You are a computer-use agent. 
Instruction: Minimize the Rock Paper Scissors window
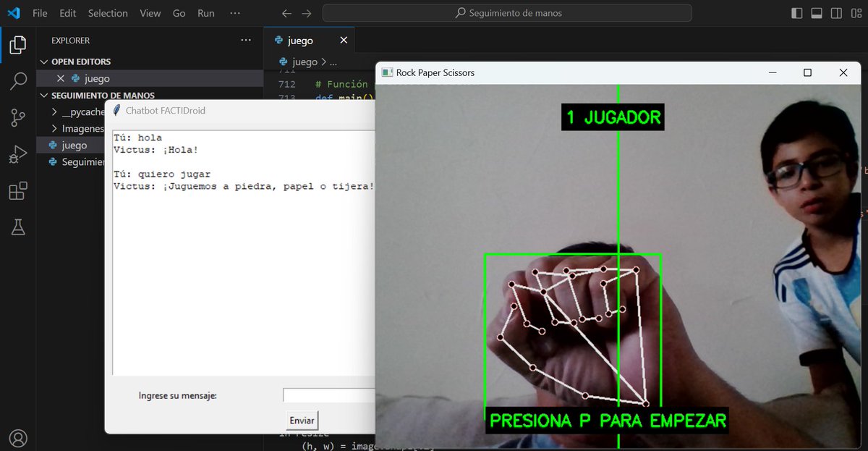click(773, 72)
